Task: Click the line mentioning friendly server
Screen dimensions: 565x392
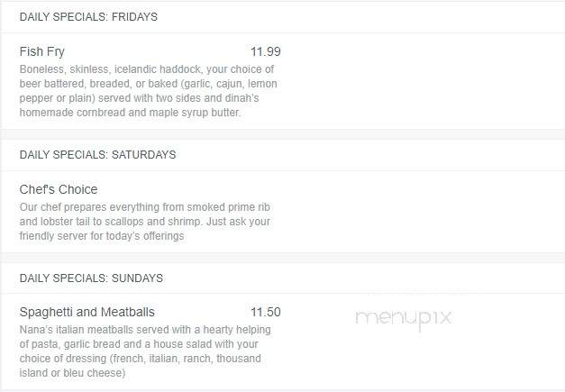Action: coord(102,236)
